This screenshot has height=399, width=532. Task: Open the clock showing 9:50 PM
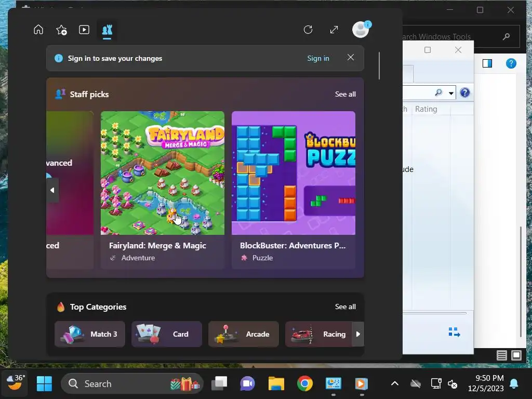[x=486, y=383]
